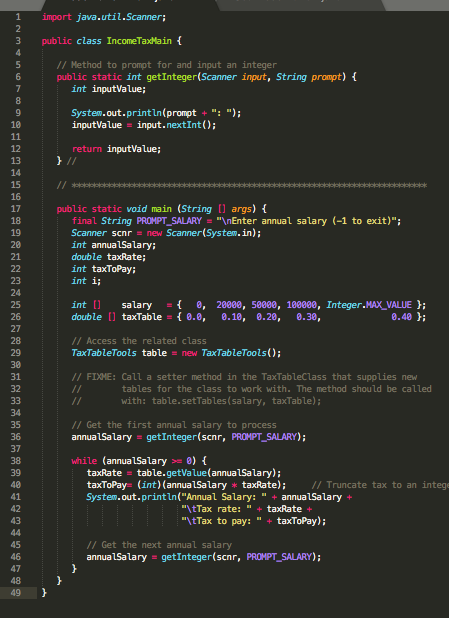Click 'annualSalary' declaration on line 20
The width and height of the screenshot is (449, 618).
[x=121, y=245]
